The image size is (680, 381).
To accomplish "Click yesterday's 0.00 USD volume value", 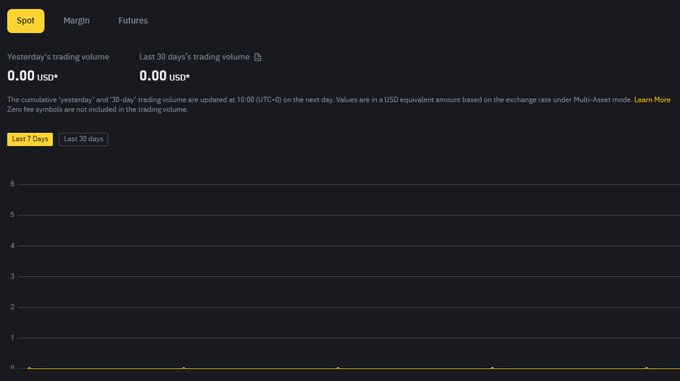I will click(33, 76).
